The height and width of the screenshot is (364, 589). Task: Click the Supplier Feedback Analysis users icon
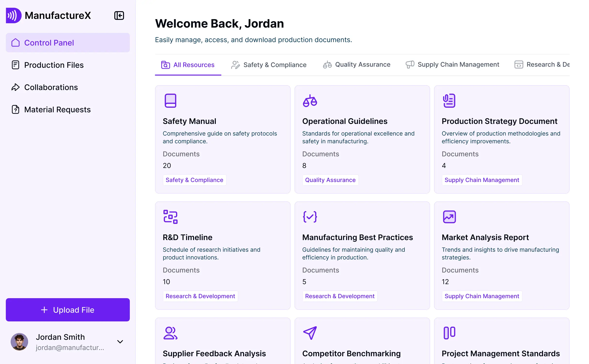click(x=170, y=333)
